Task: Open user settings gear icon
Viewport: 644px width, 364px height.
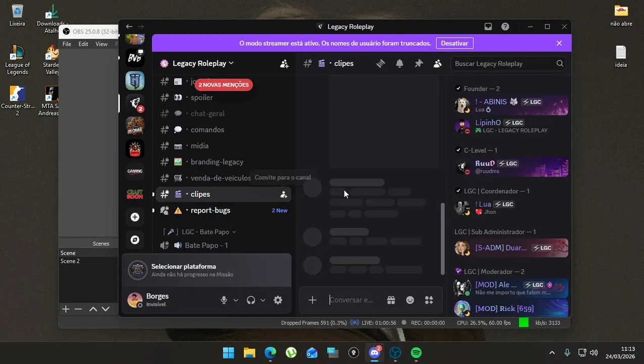Action: point(278,300)
